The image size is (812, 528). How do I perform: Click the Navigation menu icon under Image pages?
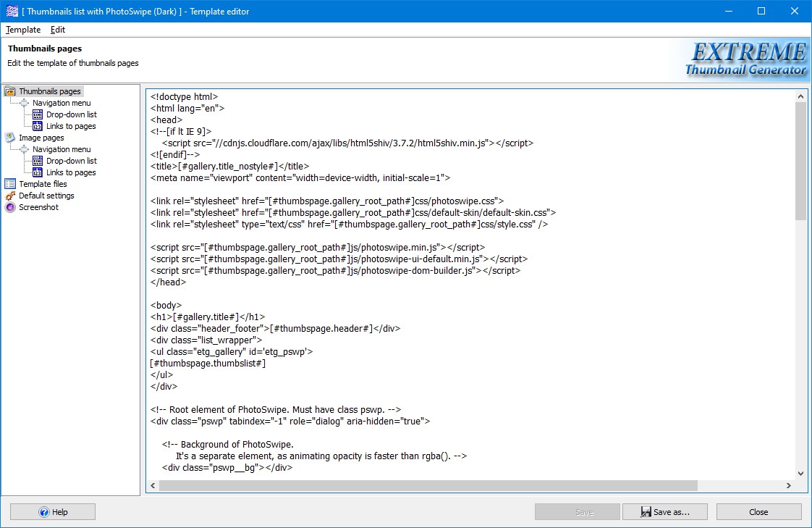point(25,149)
